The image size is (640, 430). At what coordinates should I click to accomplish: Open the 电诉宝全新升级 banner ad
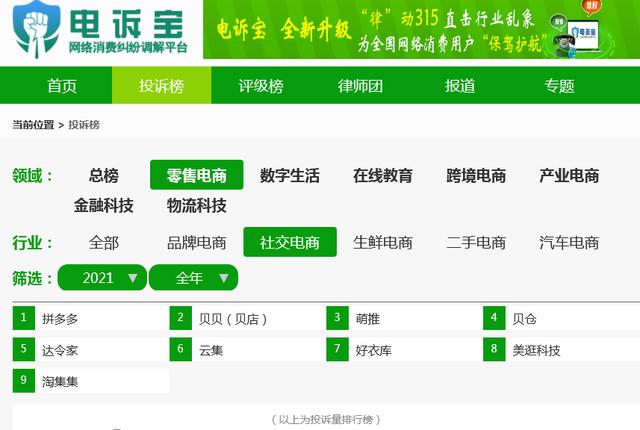[x=421, y=29]
